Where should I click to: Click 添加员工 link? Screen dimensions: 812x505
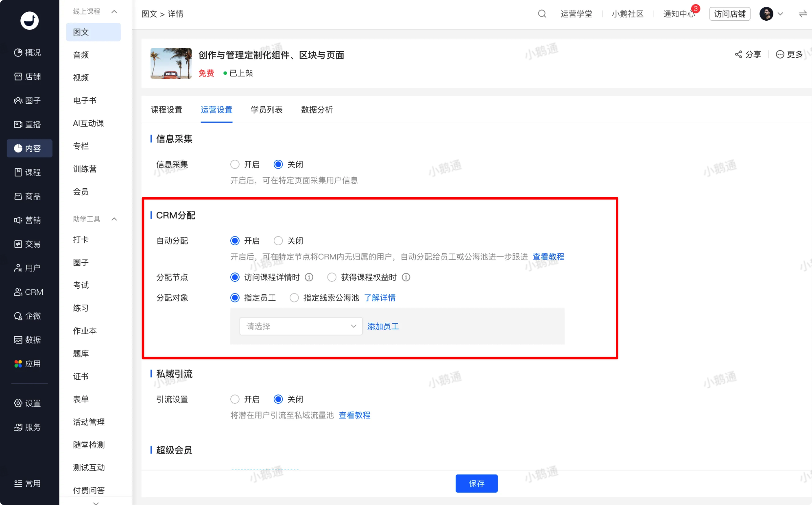pyautogui.click(x=383, y=326)
